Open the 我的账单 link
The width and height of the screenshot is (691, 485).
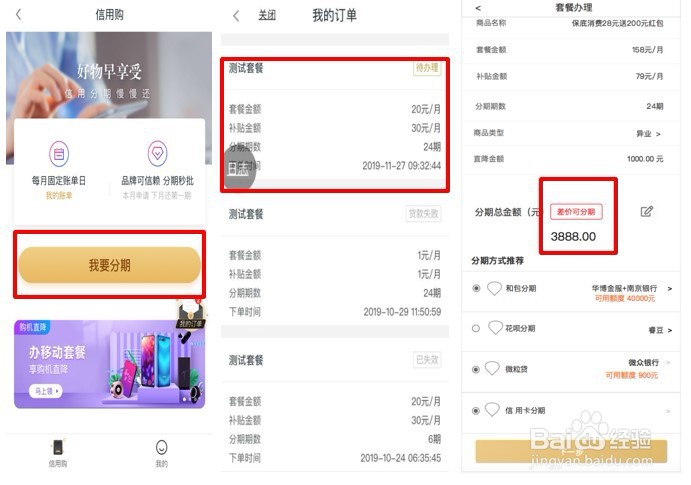[x=59, y=195]
